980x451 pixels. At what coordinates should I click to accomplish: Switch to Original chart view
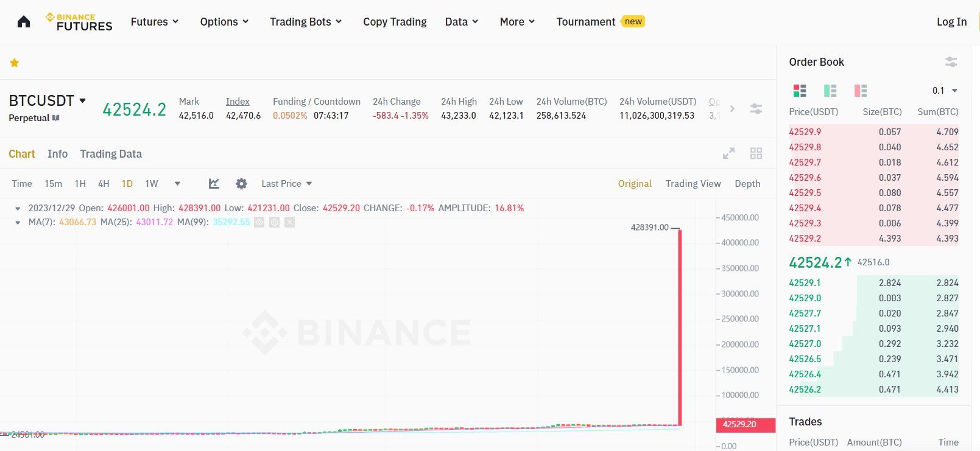tap(635, 184)
